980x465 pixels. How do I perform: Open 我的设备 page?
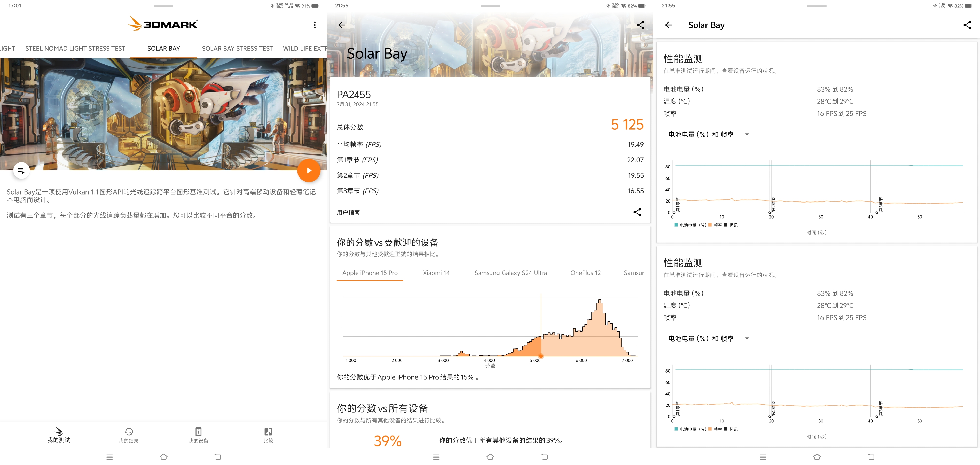pyautogui.click(x=198, y=435)
